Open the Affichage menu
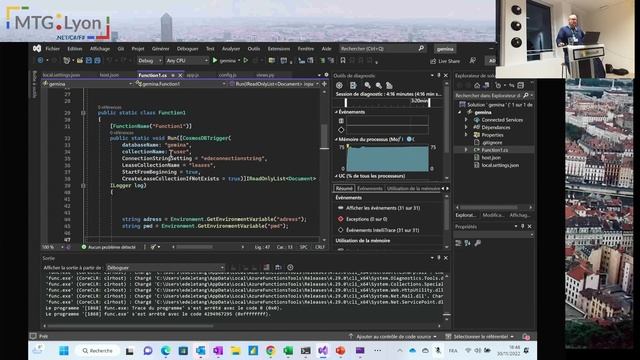 click(x=100, y=49)
